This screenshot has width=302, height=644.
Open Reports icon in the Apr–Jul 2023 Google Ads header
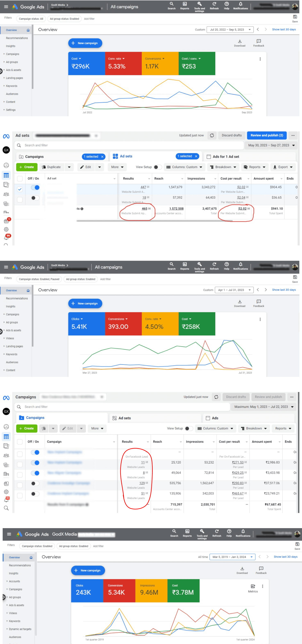click(185, 266)
